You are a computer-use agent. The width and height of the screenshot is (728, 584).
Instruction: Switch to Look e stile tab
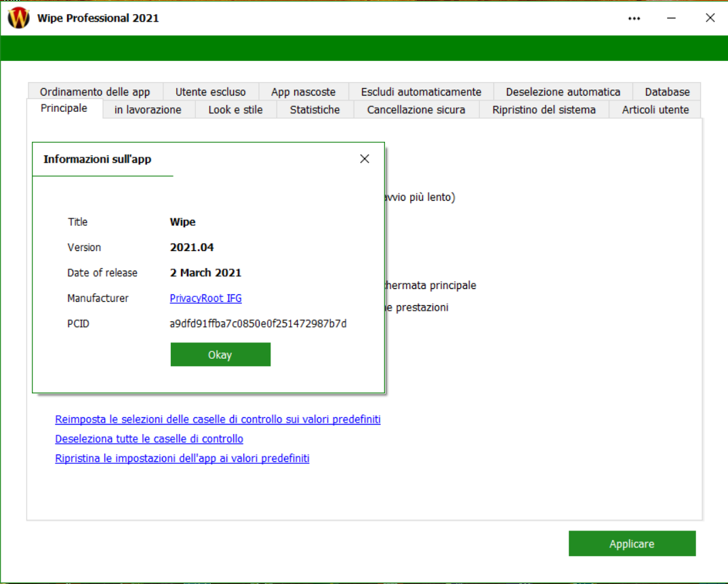pyautogui.click(x=235, y=110)
